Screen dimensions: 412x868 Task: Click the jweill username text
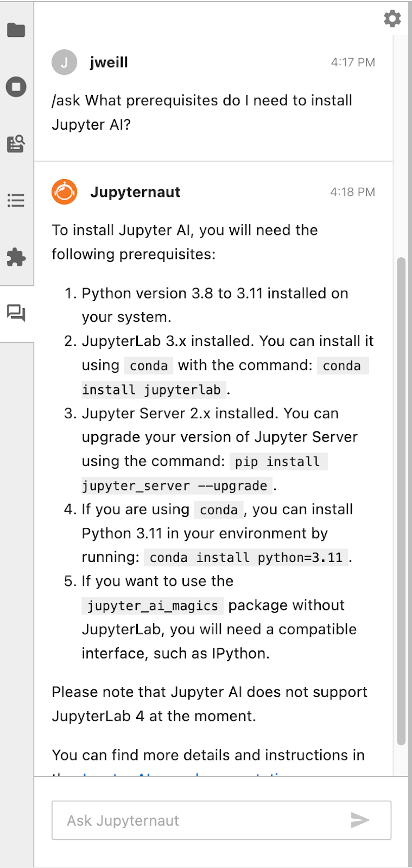tap(109, 62)
